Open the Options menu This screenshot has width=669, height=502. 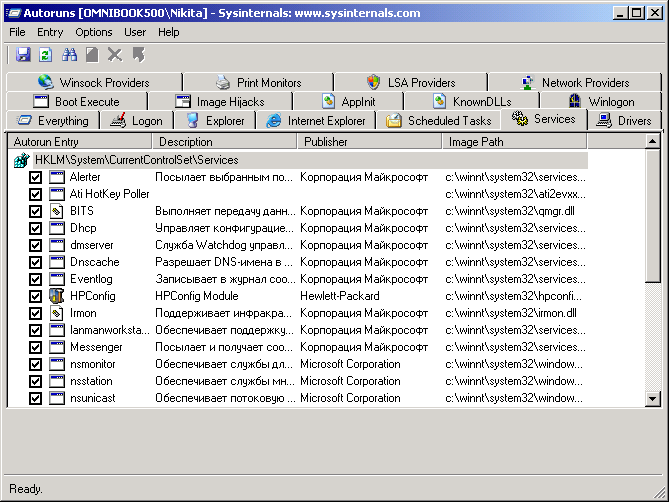(93, 32)
